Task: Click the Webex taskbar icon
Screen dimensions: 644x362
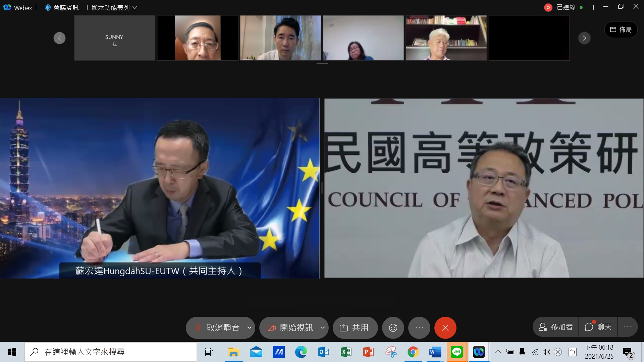Action: [x=479, y=352]
